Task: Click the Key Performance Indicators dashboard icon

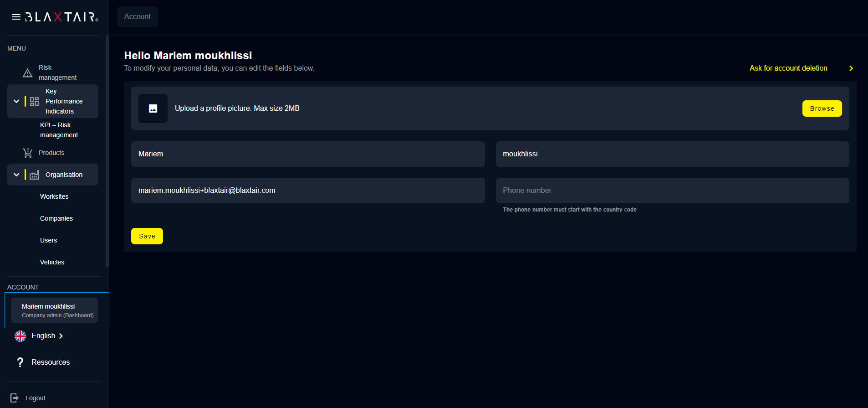Action: tap(34, 101)
